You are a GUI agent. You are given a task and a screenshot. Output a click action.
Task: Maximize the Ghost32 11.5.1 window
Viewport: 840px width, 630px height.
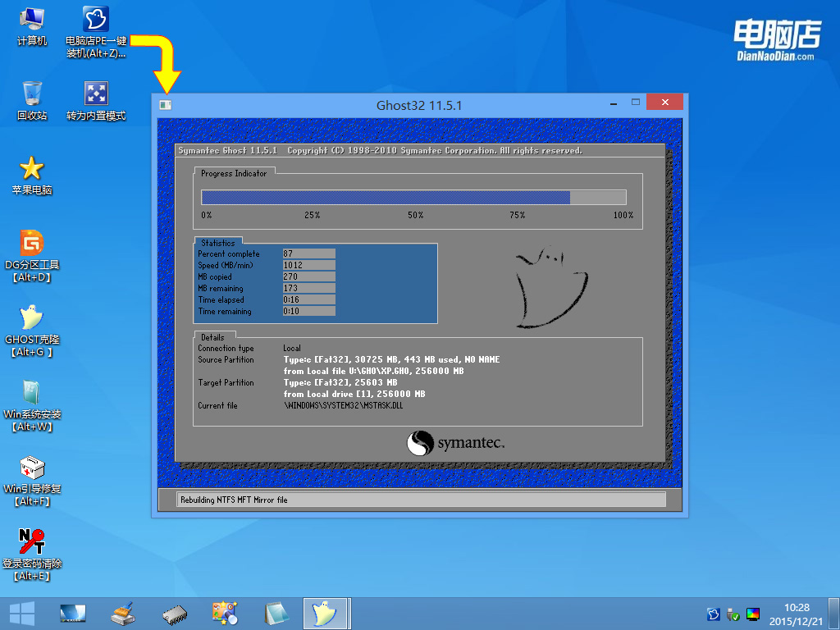click(636, 102)
